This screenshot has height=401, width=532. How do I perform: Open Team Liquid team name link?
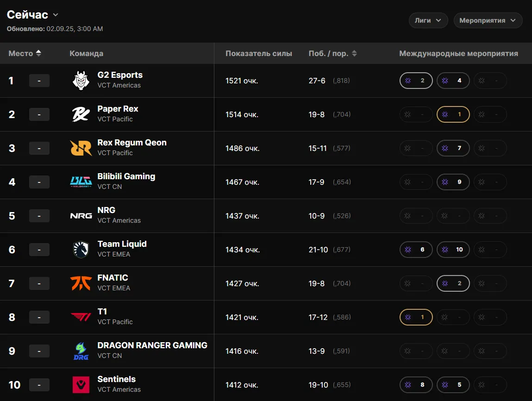click(x=122, y=244)
